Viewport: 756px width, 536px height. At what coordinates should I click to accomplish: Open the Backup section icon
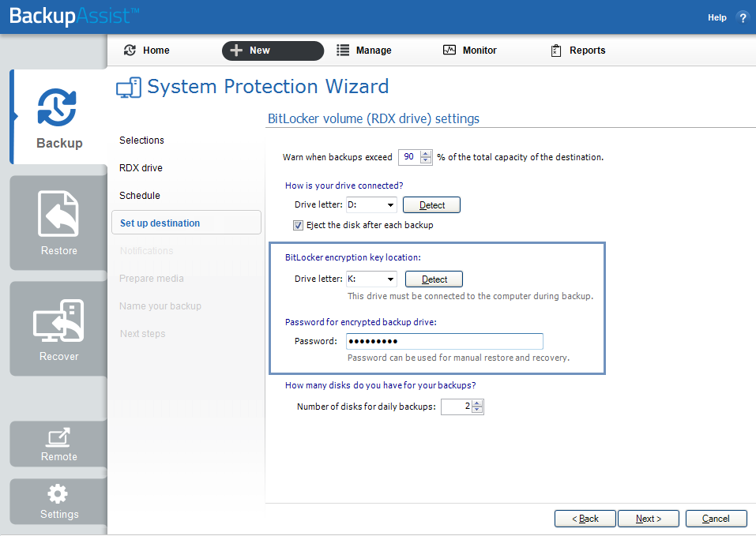[57, 107]
